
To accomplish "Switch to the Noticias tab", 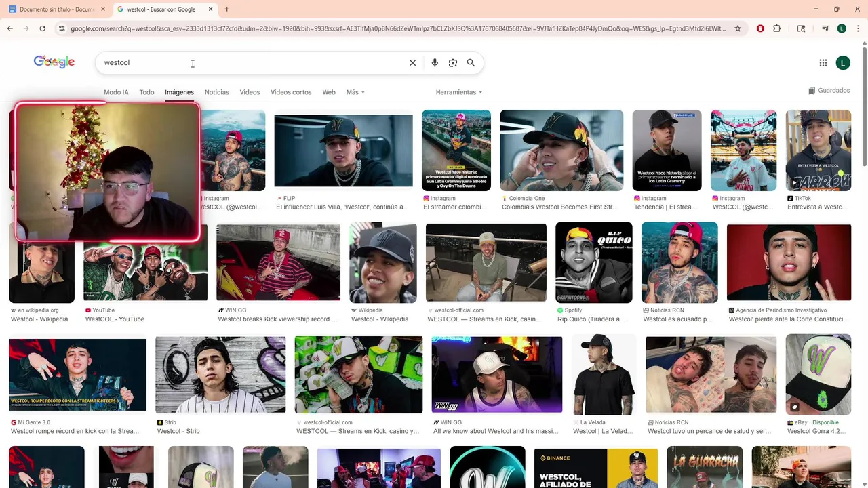I will pos(217,92).
